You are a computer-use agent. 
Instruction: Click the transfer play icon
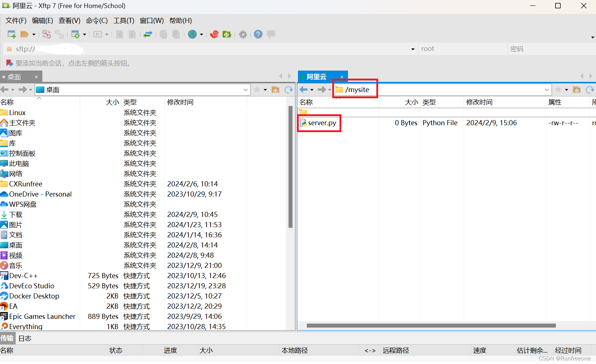point(98,34)
